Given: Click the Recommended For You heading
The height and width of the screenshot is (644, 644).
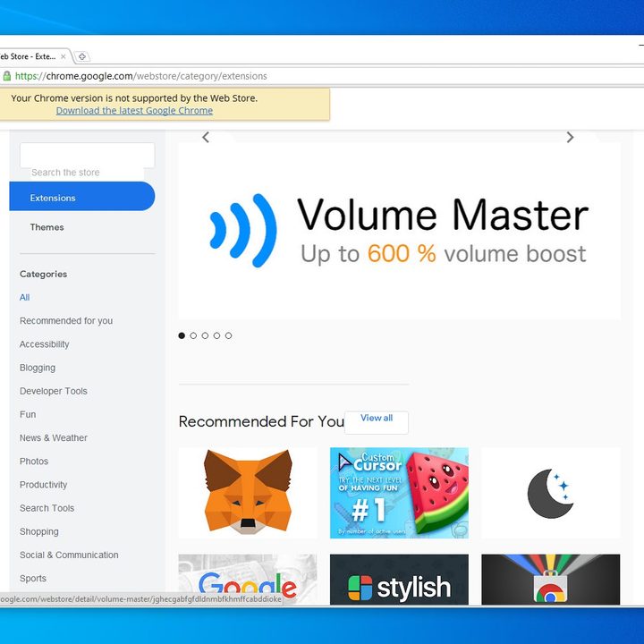Looking at the screenshot, I should pos(261,421).
